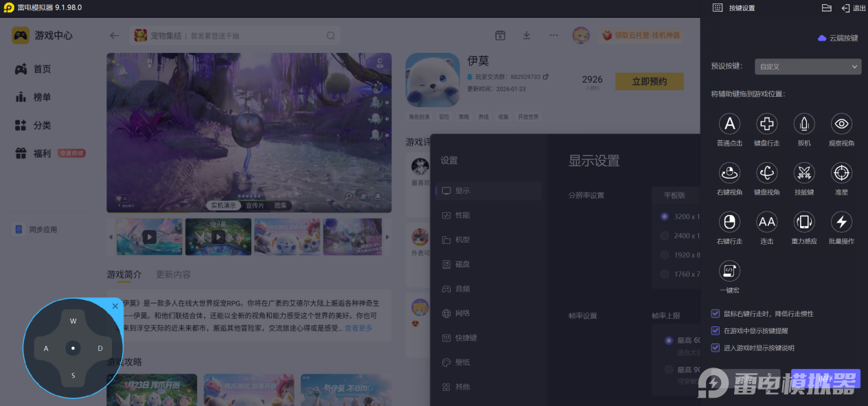Viewport: 868px width, 406px height.
Task: Select the 1760 resolution radio option
Action: click(665, 274)
